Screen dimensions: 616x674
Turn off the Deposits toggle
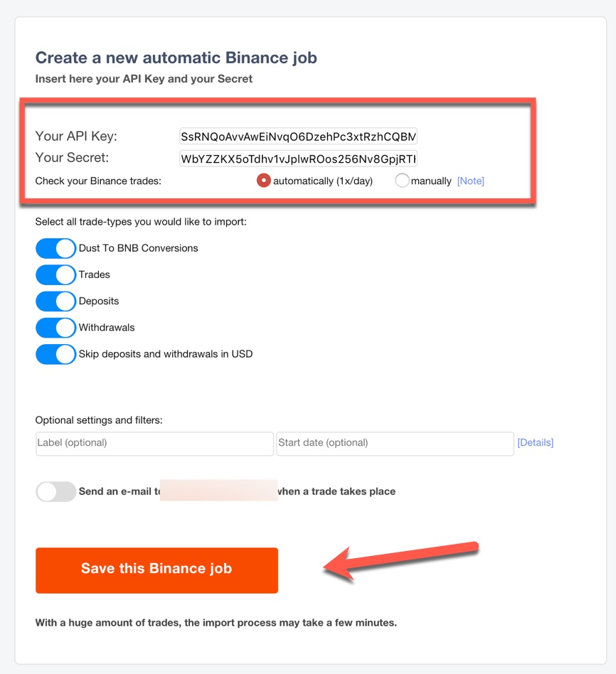(56, 301)
